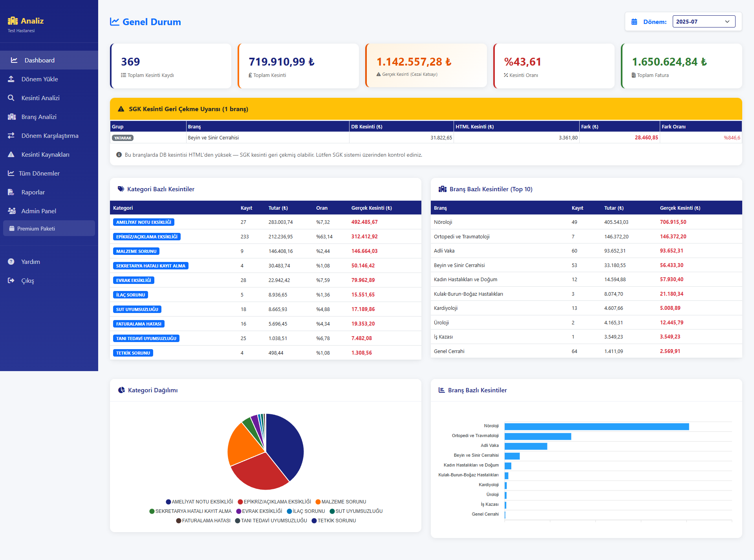Image resolution: width=754 pixels, height=560 pixels.
Task: Click the Nöroloji bar in the chart
Action: click(x=596, y=426)
